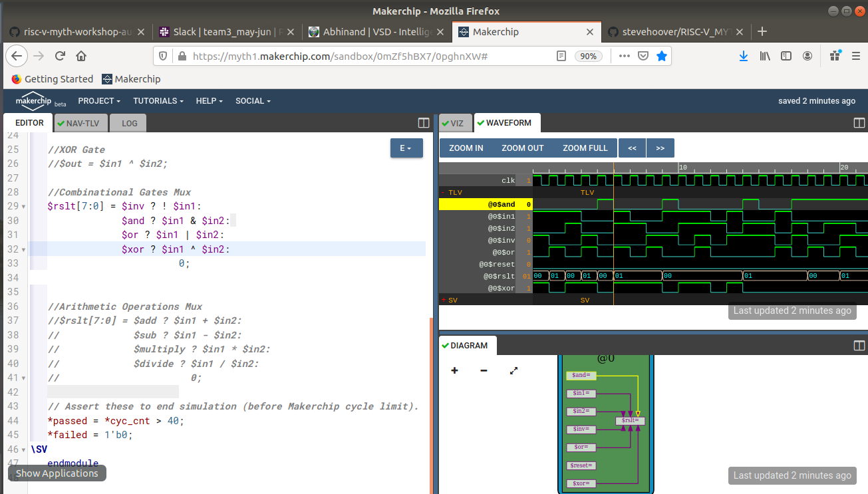868x494 pixels.
Task: Open Firefox account icon
Action: 807,57
